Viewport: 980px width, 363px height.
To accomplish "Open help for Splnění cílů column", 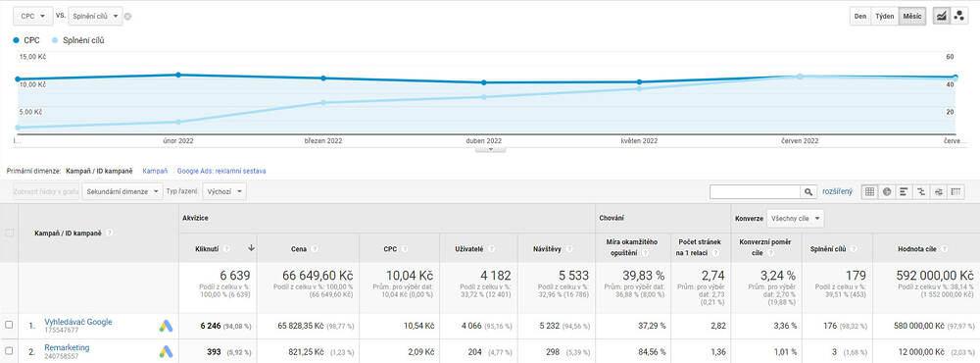I will (x=854, y=248).
